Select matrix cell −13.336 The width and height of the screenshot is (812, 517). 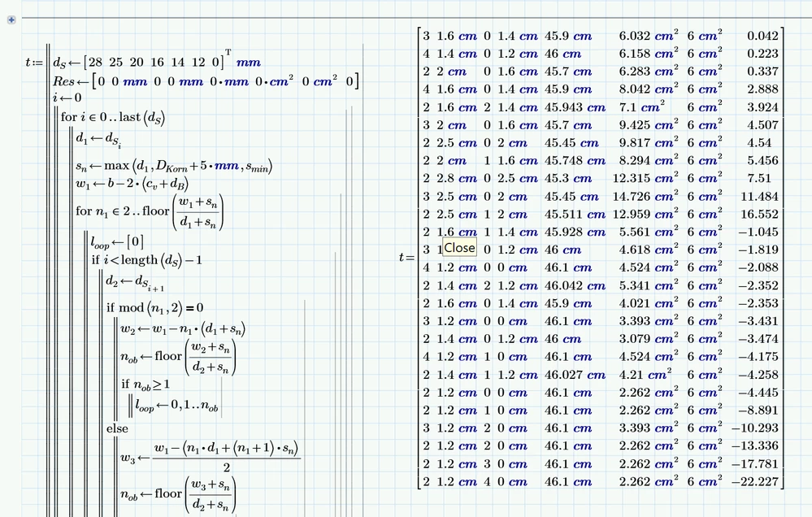click(755, 446)
